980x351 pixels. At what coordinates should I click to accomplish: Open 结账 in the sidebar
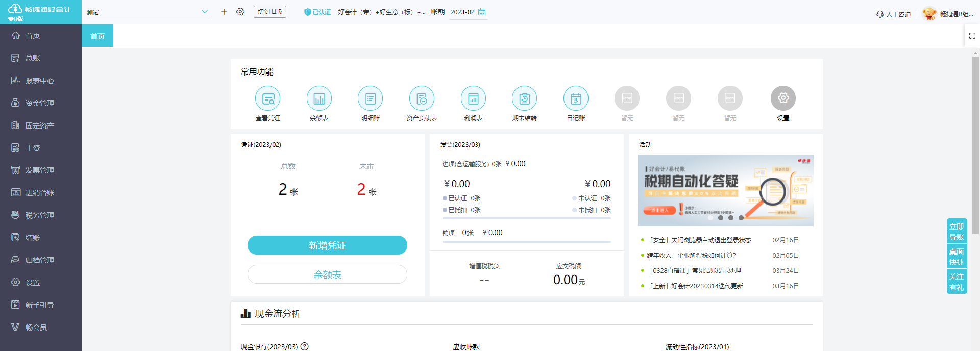[41, 238]
